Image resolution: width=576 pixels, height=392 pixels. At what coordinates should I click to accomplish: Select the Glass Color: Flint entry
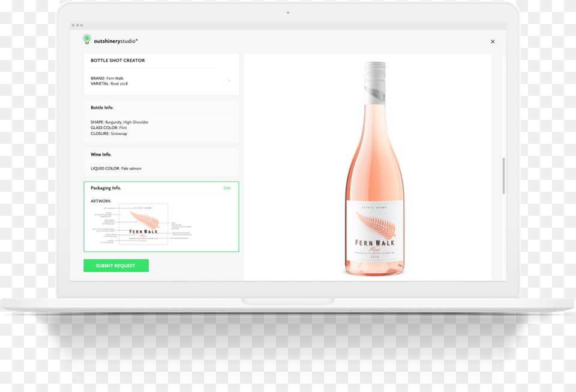point(109,128)
